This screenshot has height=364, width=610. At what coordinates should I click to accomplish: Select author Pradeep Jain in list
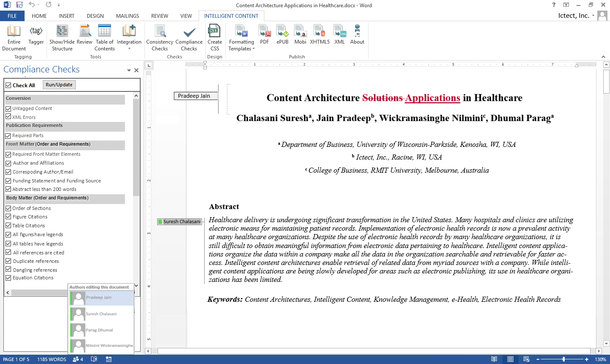(x=102, y=298)
